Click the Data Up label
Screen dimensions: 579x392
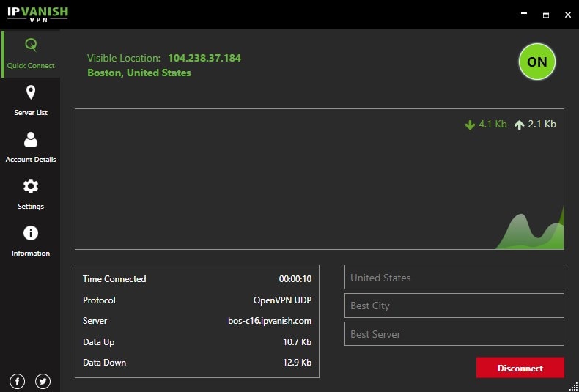point(99,342)
